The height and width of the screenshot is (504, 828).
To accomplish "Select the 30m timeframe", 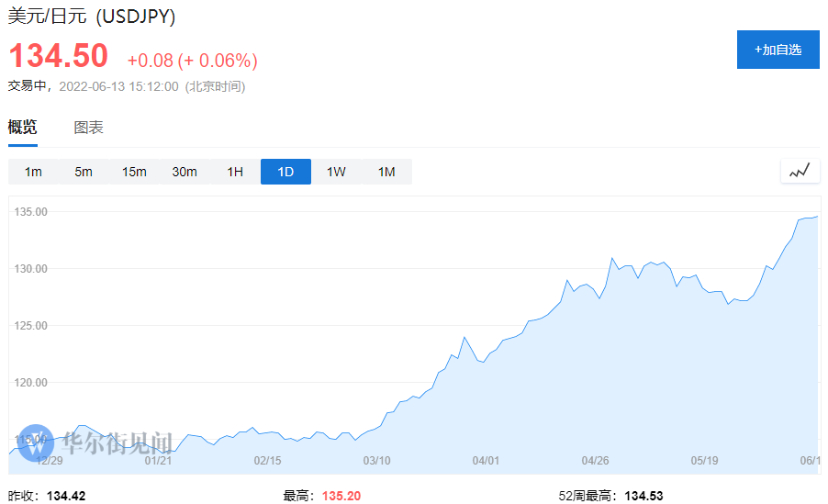I will (185, 172).
